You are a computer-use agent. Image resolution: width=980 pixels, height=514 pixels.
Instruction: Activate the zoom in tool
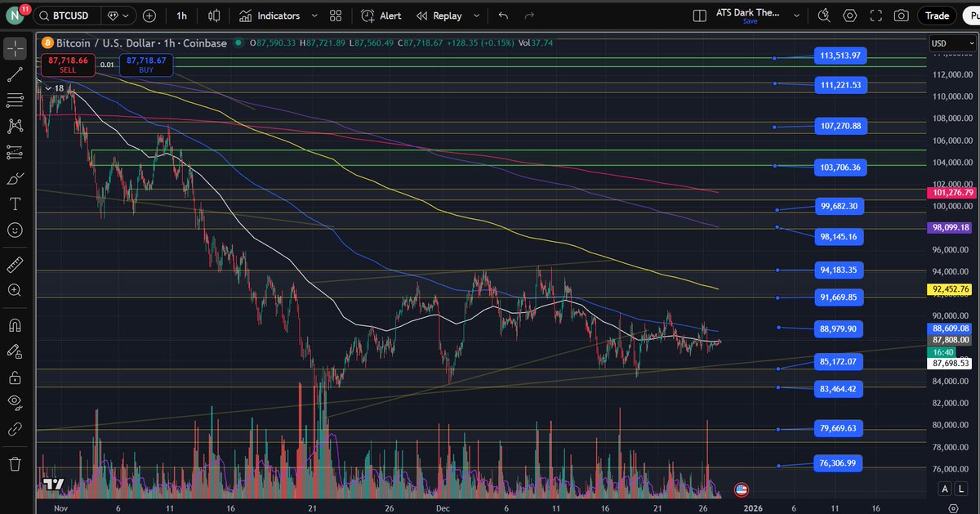tap(15, 290)
